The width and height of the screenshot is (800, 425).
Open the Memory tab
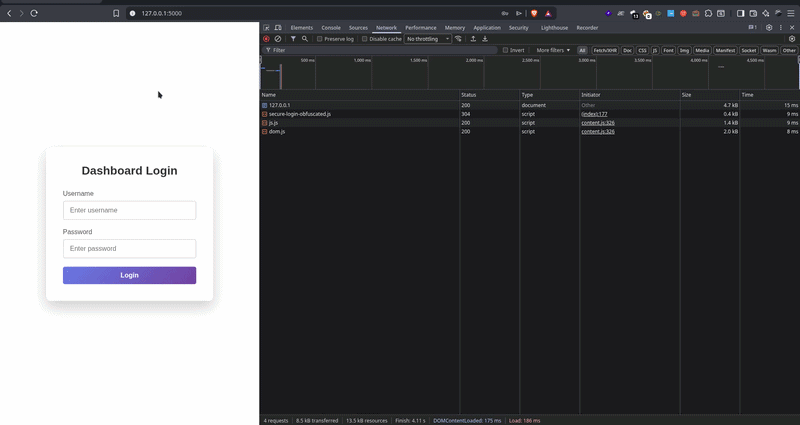(455, 28)
